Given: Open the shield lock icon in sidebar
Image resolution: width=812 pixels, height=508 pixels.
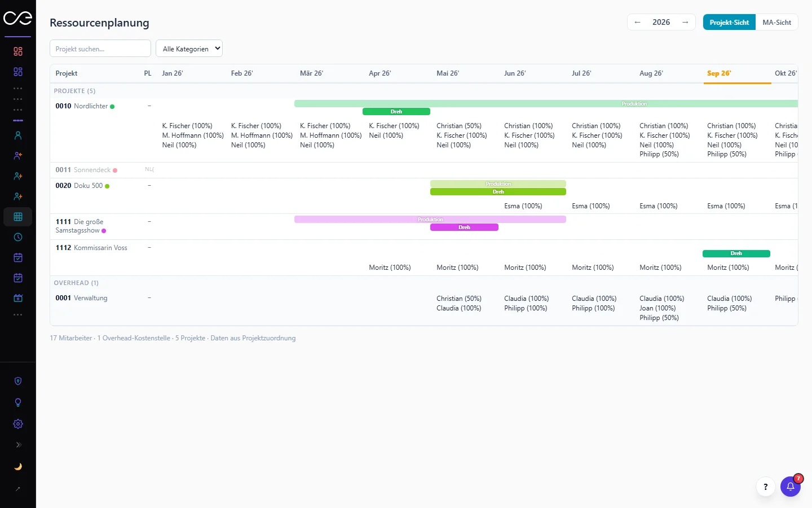Looking at the screenshot, I should pos(18,381).
